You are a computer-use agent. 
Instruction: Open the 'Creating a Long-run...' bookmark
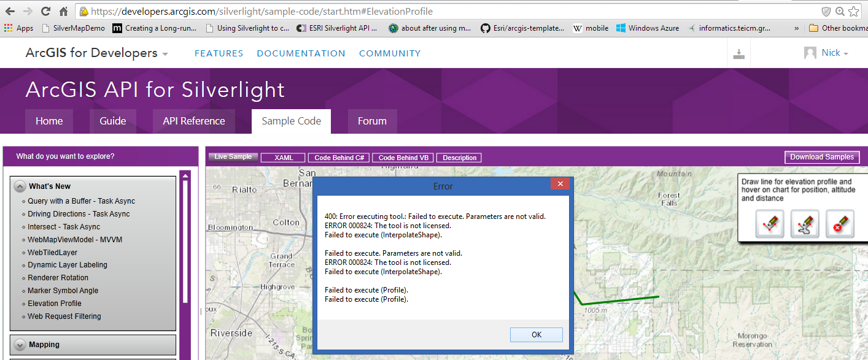tap(156, 28)
